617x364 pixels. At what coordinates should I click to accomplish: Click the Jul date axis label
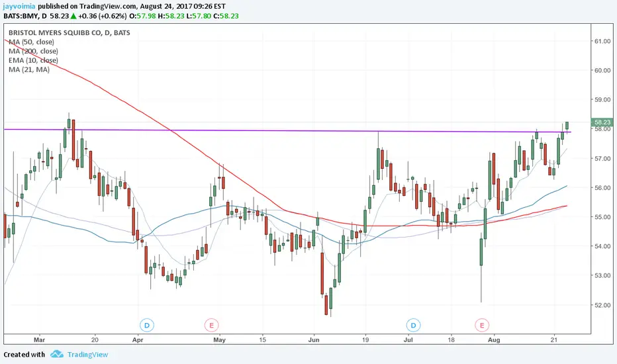[408, 340]
